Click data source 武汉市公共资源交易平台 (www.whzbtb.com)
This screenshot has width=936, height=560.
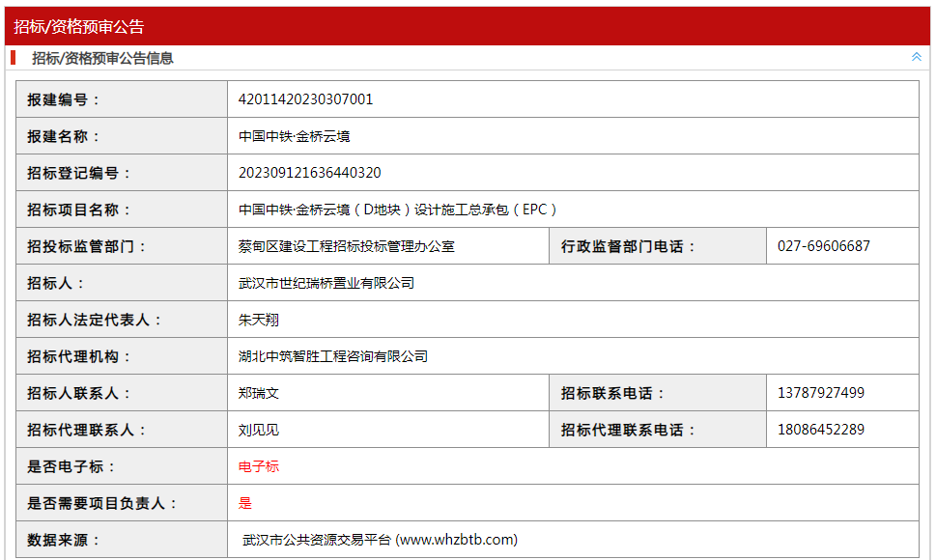pos(380,541)
